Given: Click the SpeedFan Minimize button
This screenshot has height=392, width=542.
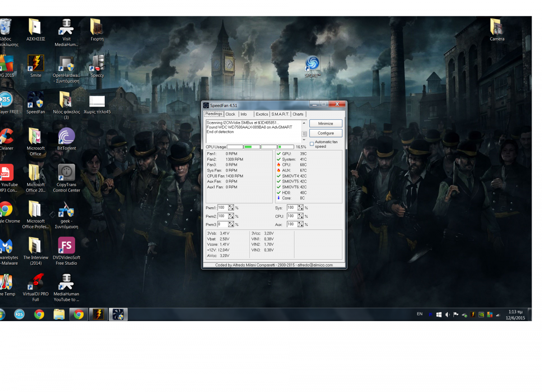Looking at the screenshot, I should [326, 123].
